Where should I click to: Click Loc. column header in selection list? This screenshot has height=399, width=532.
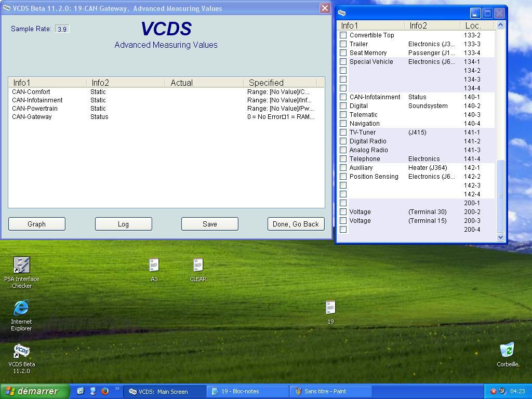click(477, 25)
